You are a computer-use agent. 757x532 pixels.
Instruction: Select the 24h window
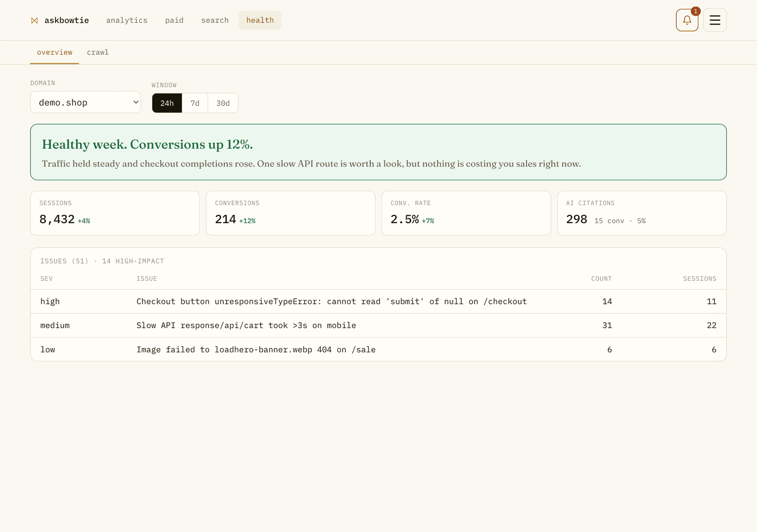point(167,103)
